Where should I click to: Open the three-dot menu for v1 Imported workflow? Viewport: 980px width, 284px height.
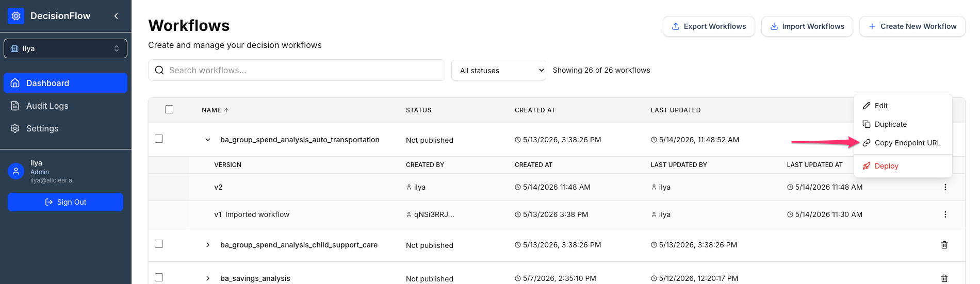click(945, 214)
